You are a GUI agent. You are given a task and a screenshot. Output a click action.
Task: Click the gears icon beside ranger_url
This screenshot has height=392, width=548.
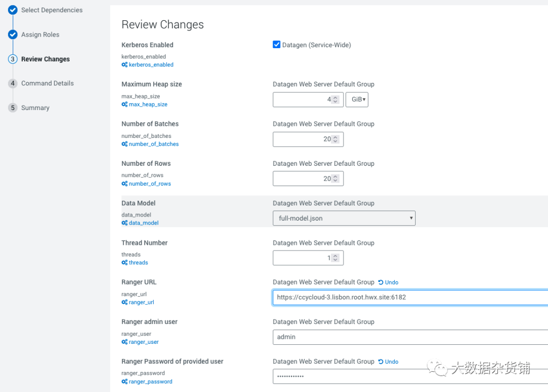[124, 302]
